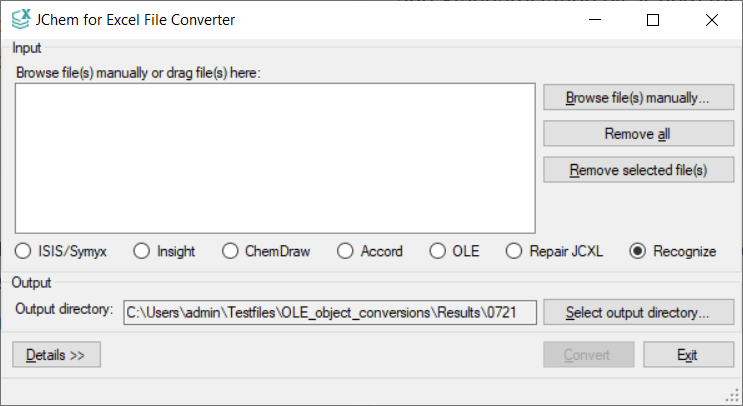Select the OLE radio button
This screenshot has height=406, width=743.
(x=437, y=251)
